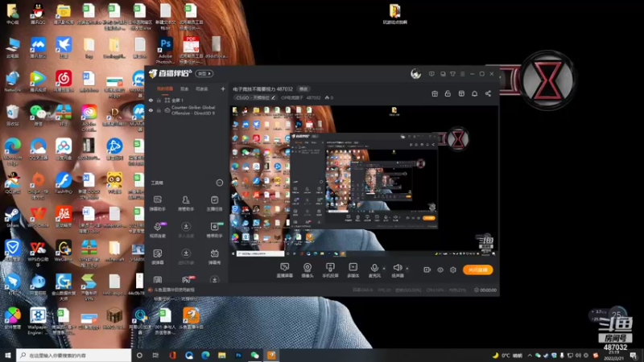Screen dimensions: 644x362
Task: Lock the Counter-Strike source
Action: (x=159, y=110)
